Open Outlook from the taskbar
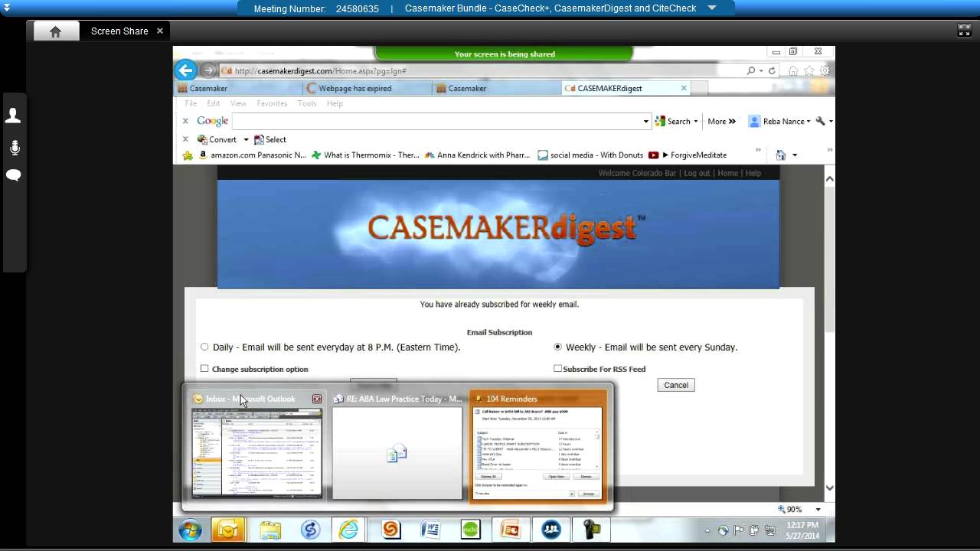Image resolution: width=980 pixels, height=551 pixels. click(x=228, y=530)
